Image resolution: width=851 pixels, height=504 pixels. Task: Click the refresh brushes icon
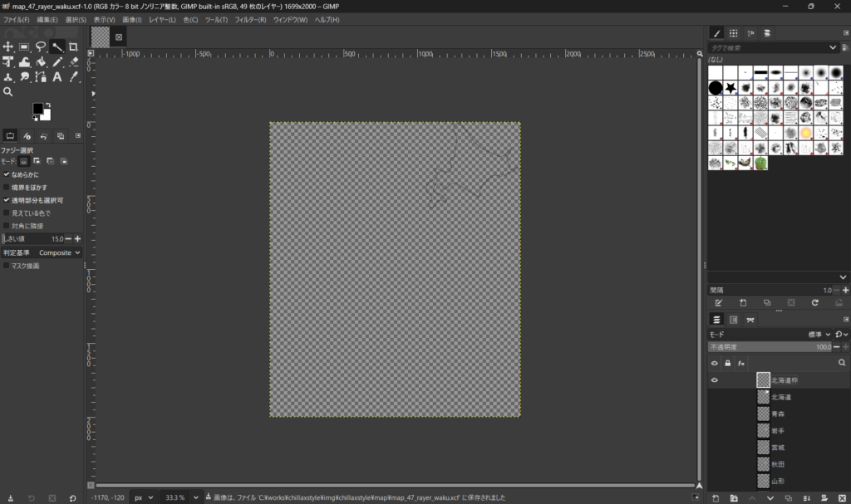pos(815,303)
